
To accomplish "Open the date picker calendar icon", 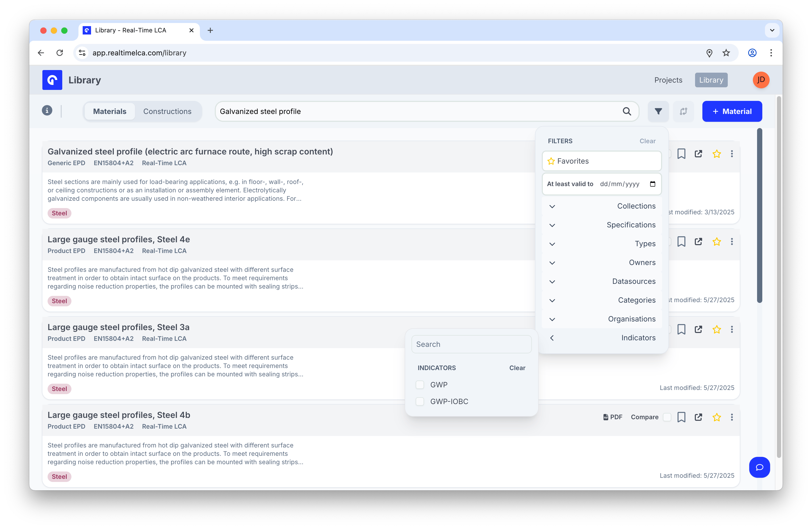I will [x=653, y=184].
